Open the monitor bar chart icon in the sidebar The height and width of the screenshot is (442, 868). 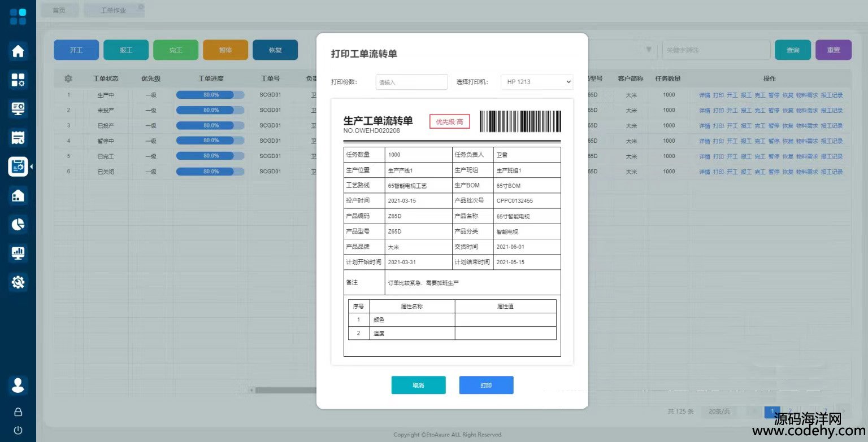[x=18, y=253]
